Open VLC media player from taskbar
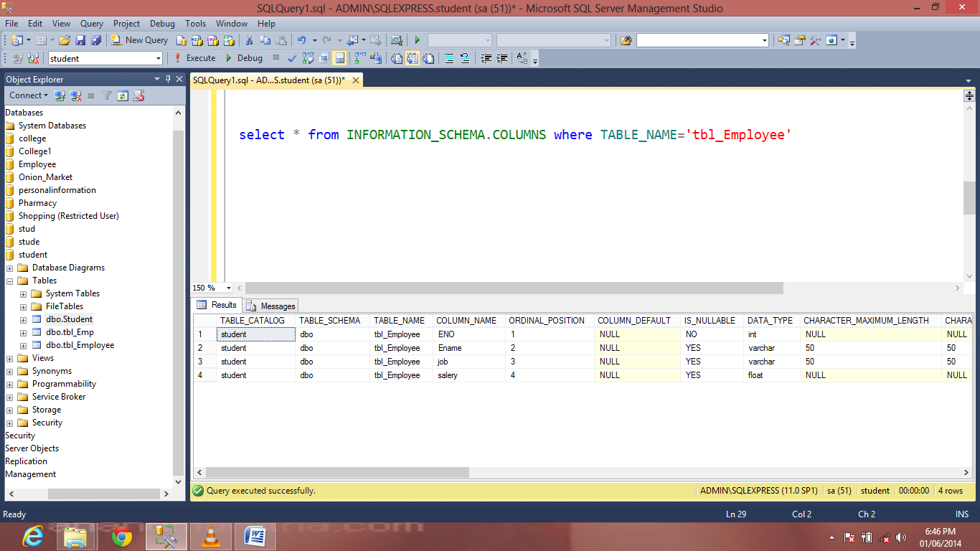 (x=211, y=537)
